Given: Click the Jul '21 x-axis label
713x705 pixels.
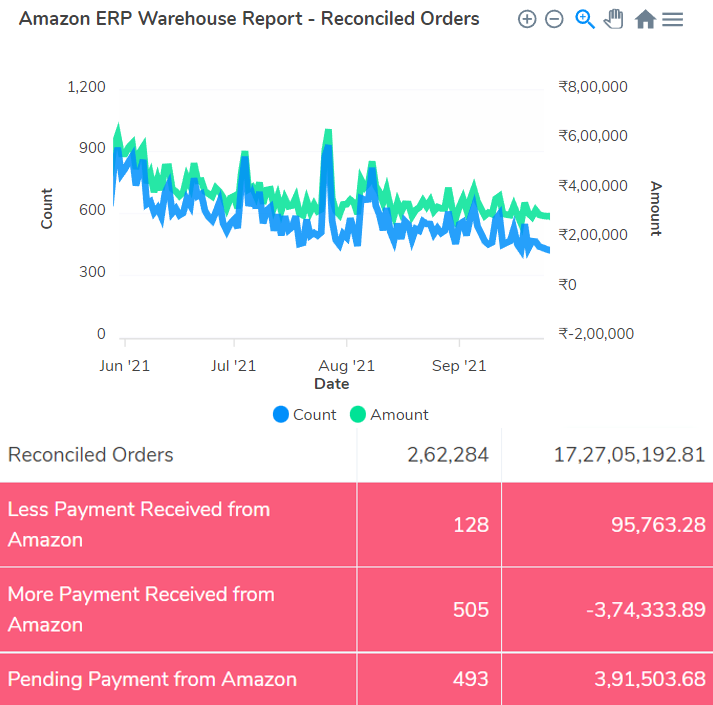Looking at the screenshot, I should click(x=233, y=366).
